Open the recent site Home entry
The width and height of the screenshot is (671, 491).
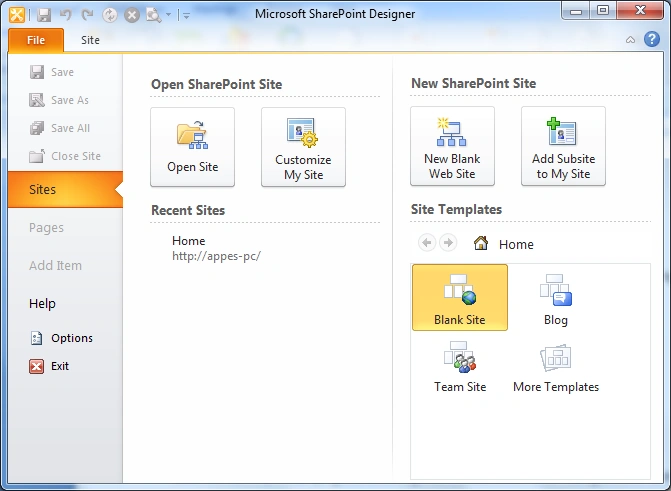[189, 241]
